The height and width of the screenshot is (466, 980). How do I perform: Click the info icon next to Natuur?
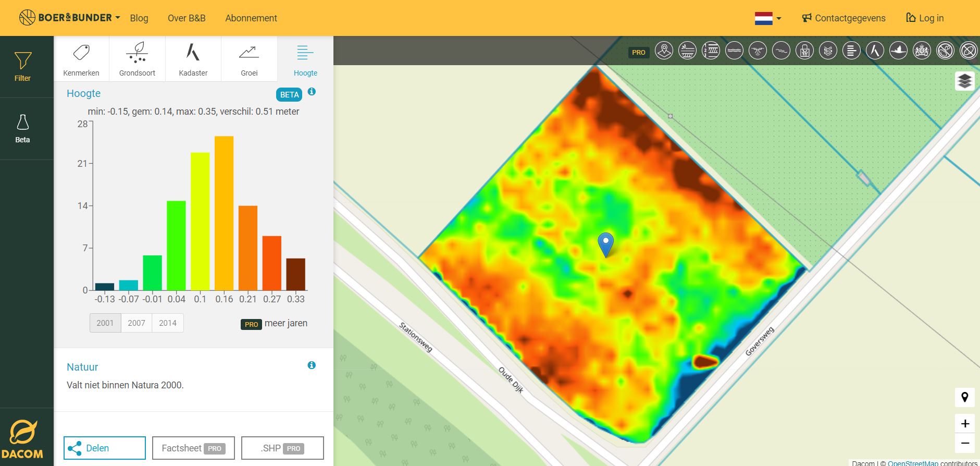(x=312, y=365)
